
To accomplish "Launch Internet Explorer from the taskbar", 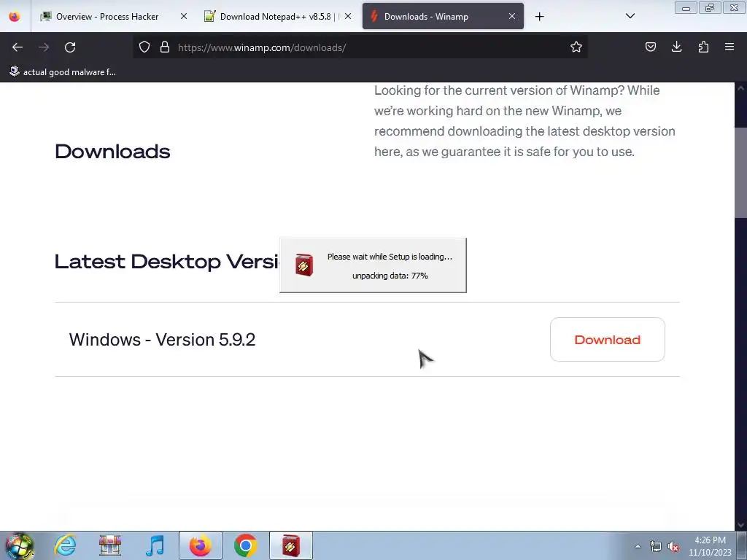I will click(x=65, y=545).
